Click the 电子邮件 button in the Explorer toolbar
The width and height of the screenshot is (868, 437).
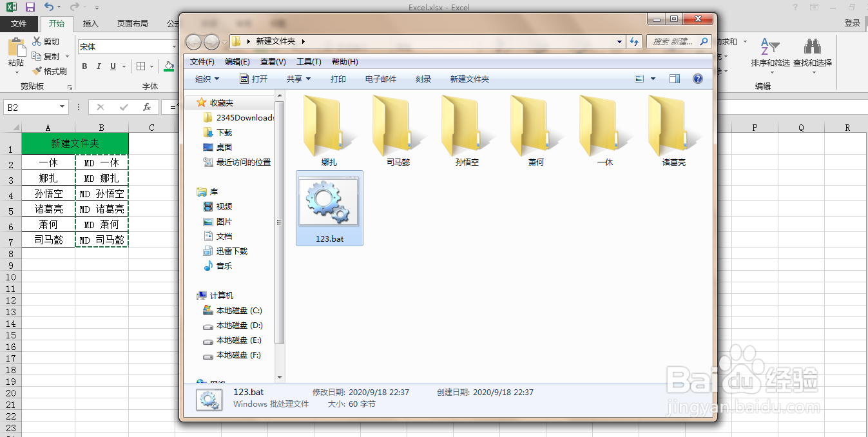pos(382,79)
